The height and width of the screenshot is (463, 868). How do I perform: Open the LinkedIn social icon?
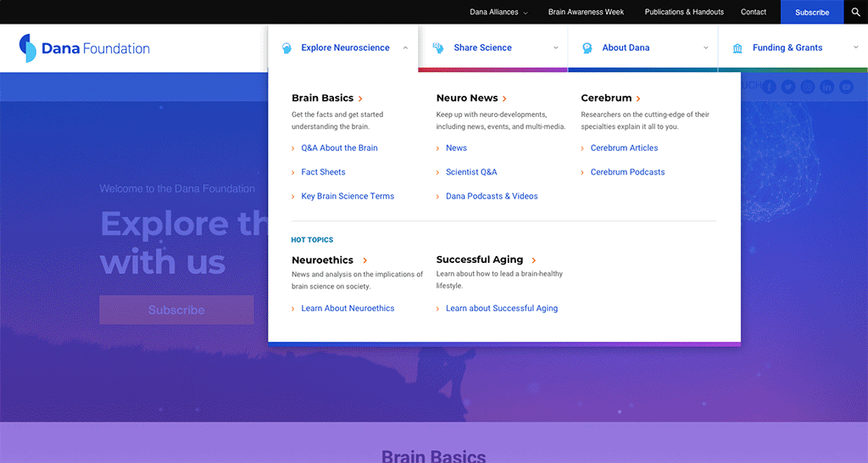point(827,87)
